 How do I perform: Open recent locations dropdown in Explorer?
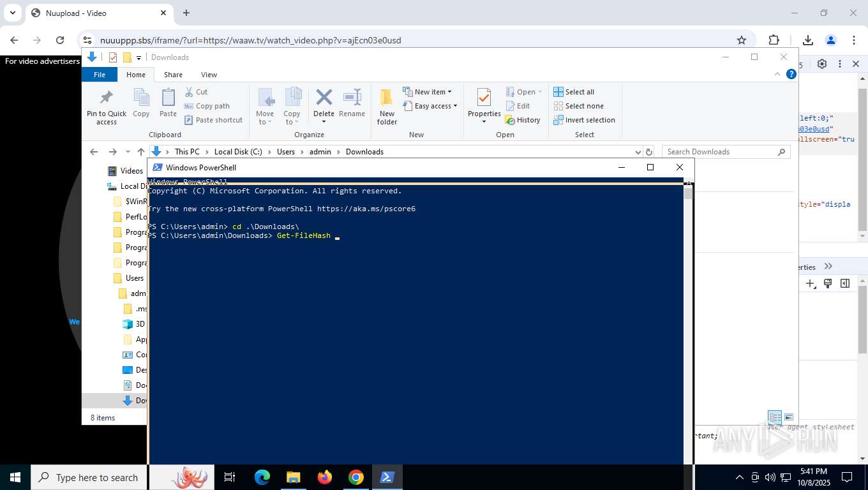(128, 152)
